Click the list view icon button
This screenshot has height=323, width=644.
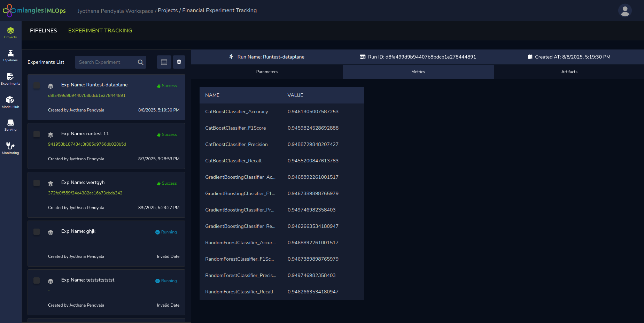[164, 62]
